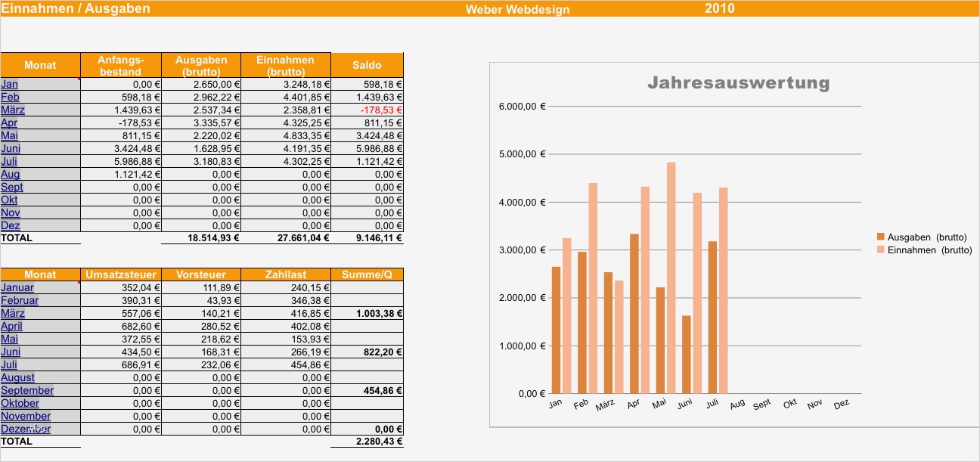Select the 2010 year header

point(721,8)
